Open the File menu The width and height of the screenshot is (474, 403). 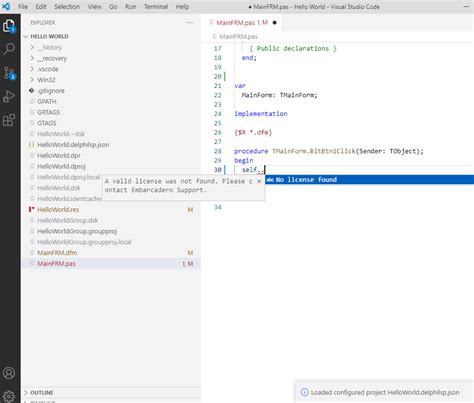[x=23, y=7]
